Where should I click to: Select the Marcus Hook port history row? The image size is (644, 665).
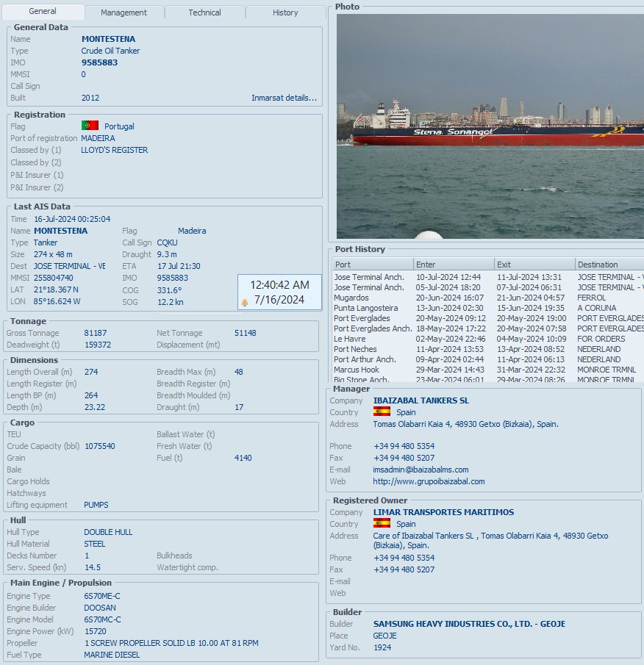488,370
